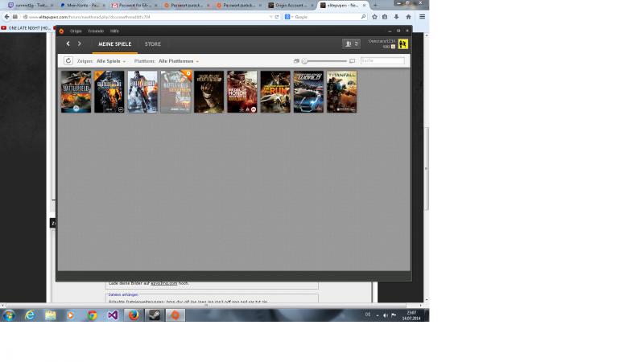Select the Titanfall game cover

click(341, 92)
